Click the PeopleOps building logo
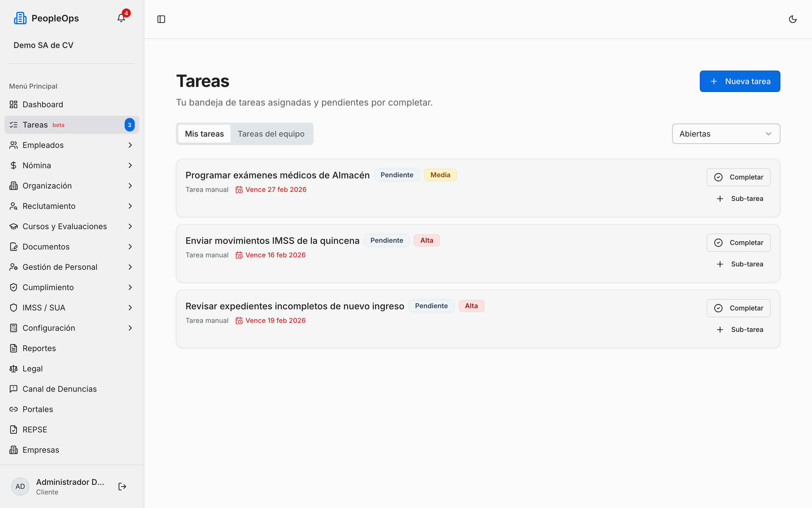Screen dimensions: 812x508 20,18
